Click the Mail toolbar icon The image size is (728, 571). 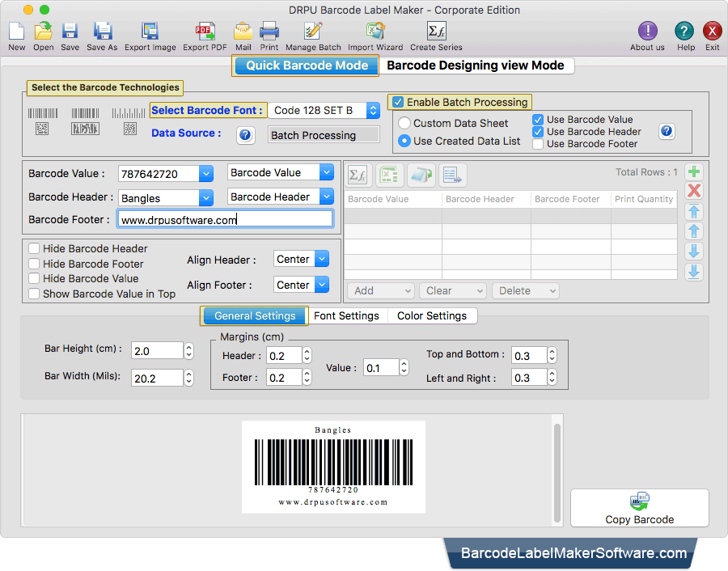pyautogui.click(x=243, y=32)
